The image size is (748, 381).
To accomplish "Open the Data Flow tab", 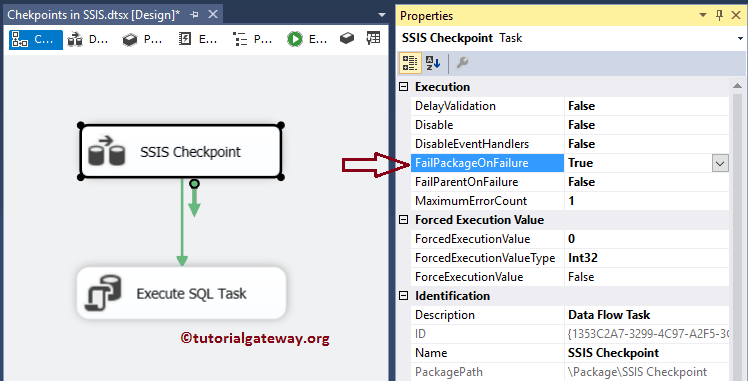I will coord(89,40).
